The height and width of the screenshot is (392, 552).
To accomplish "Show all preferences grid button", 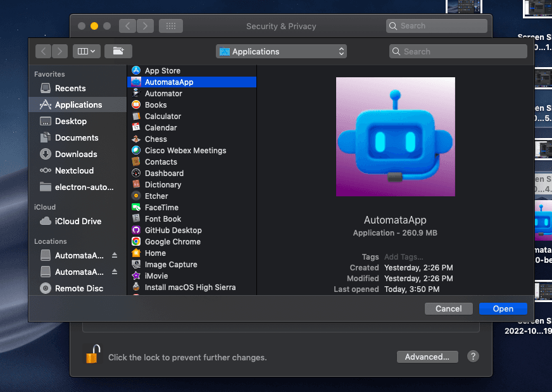I will point(171,26).
